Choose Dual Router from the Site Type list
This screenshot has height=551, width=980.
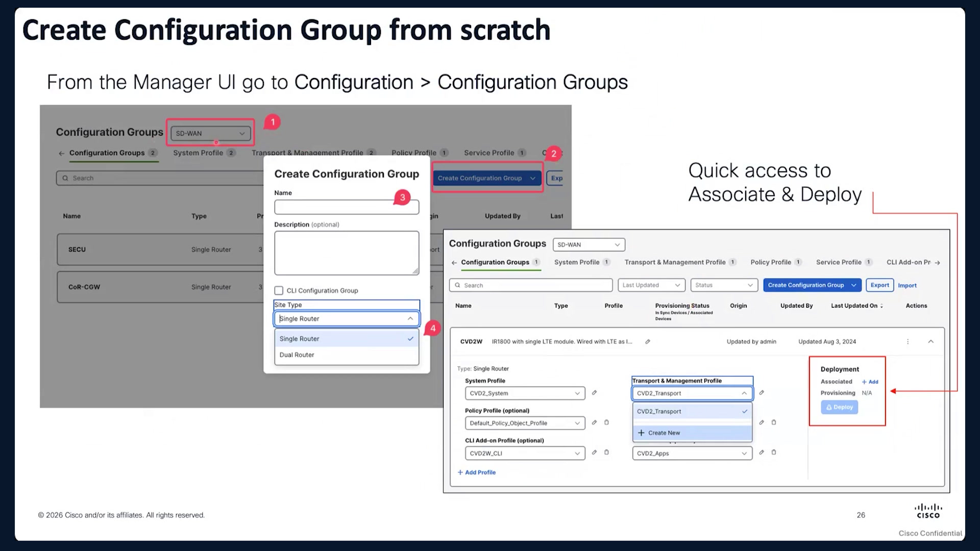[x=347, y=355]
